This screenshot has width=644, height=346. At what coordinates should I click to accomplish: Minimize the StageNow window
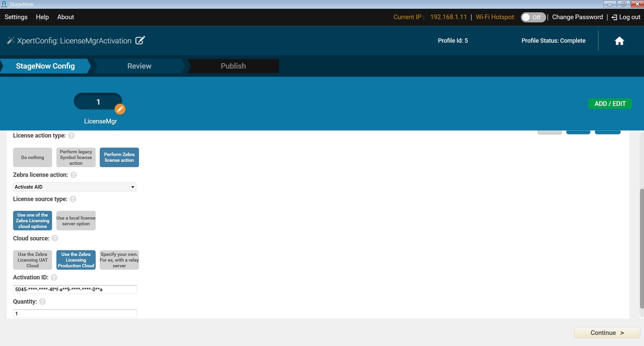coord(609,4)
